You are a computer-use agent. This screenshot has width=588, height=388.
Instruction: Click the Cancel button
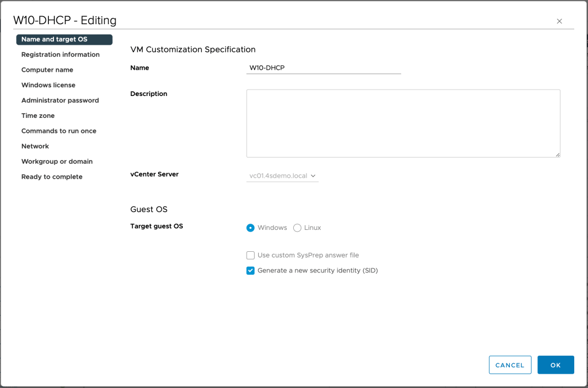click(x=510, y=365)
